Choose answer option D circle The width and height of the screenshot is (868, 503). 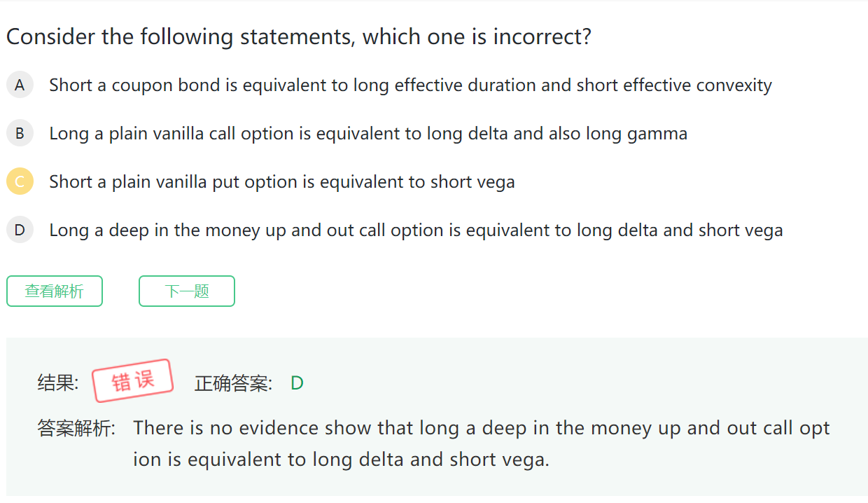click(x=20, y=230)
